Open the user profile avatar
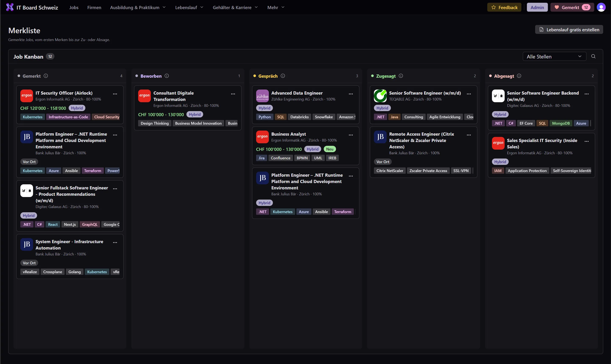611x364 pixels. click(x=601, y=7)
